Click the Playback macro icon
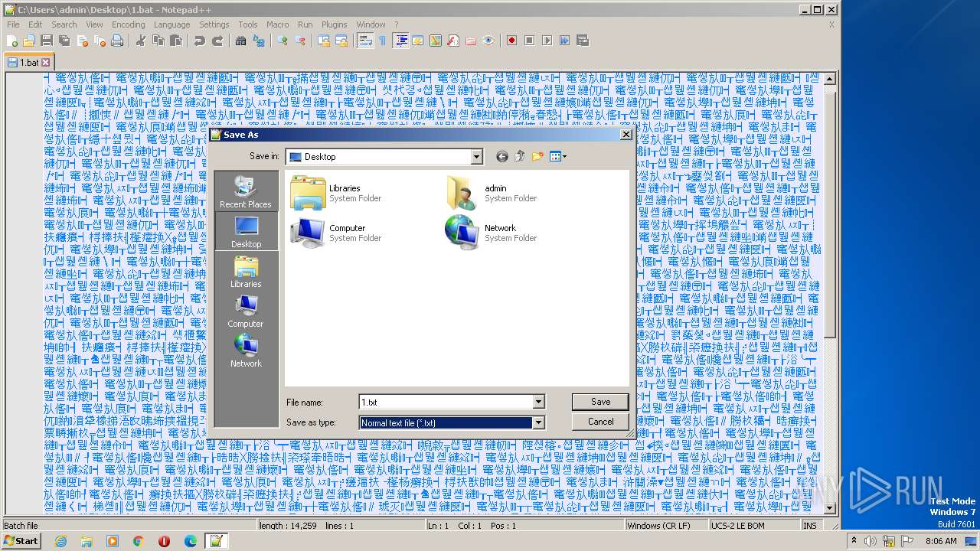The width and height of the screenshot is (980, 551). point(547,41)
